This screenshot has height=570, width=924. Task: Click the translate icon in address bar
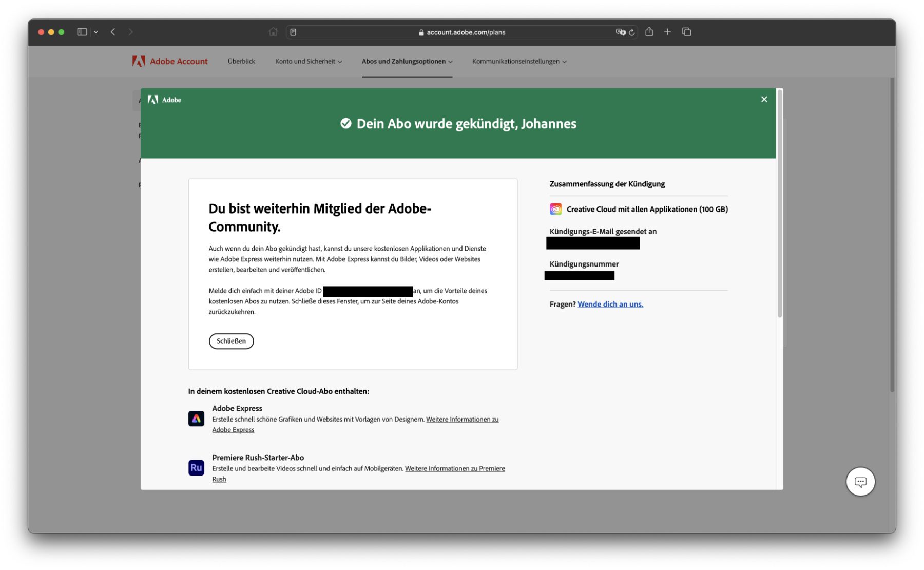(620, 32)
